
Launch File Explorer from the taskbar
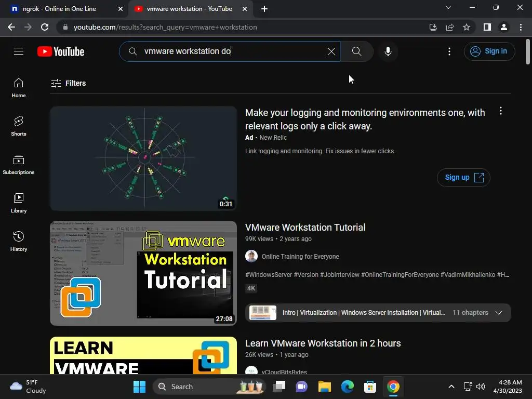tap(324, 387)
